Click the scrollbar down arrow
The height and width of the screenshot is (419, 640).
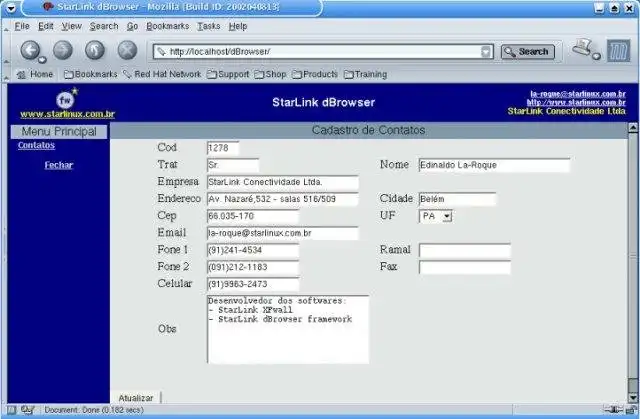click(x=633, y=397)
